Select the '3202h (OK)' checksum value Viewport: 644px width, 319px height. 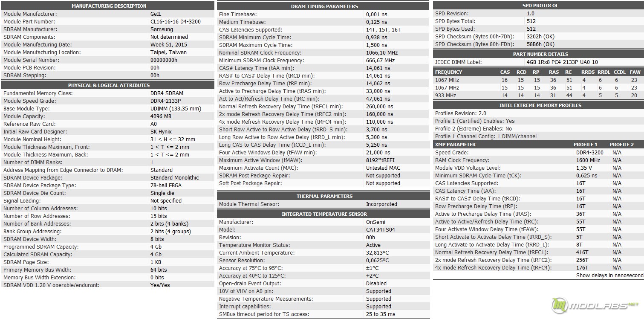tap(540, 37)
